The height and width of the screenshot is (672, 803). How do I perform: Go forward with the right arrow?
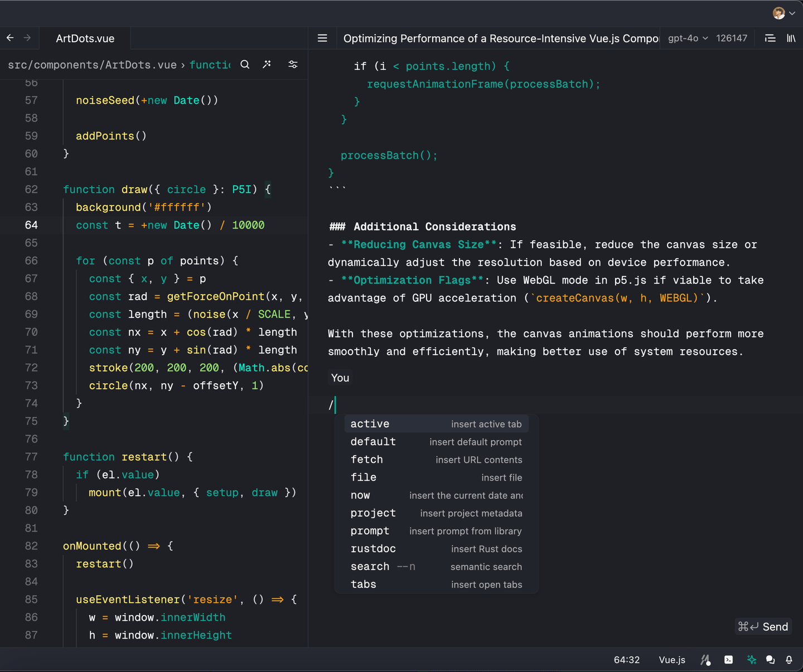pyautogui.click(x=27, y=38)
